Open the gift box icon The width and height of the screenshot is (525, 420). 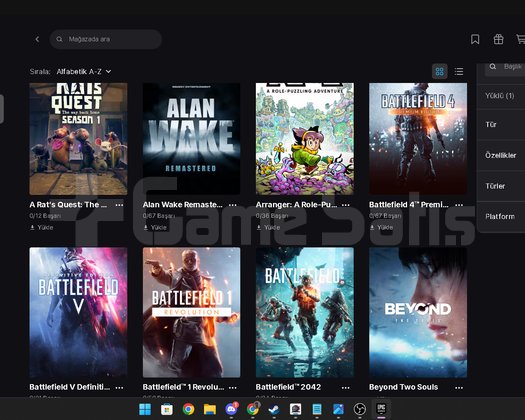[498, 39]
